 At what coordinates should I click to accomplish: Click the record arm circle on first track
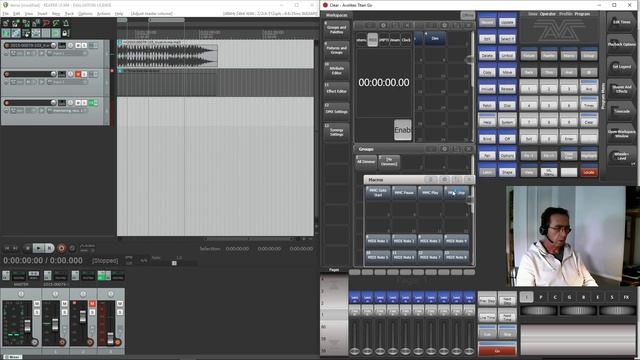(x=7, y=45)
